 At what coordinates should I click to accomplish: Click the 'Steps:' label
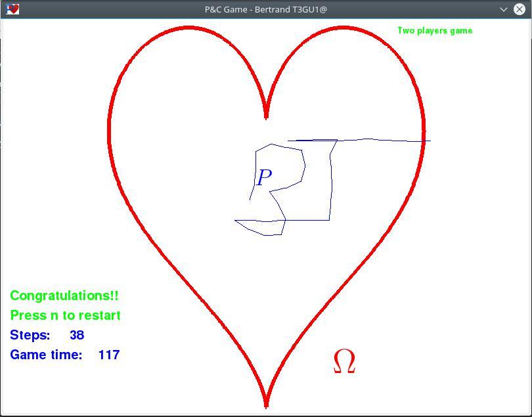(x=30, y=335)
